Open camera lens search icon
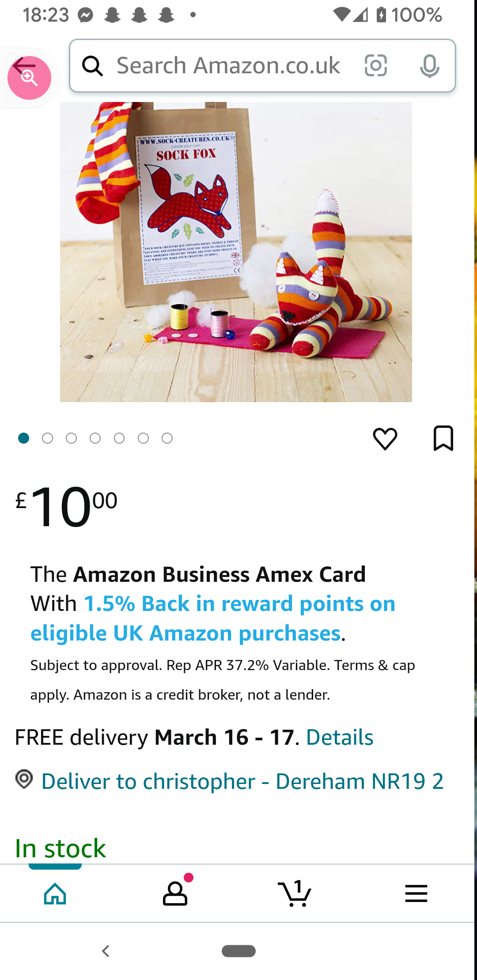 click(376, 66)
